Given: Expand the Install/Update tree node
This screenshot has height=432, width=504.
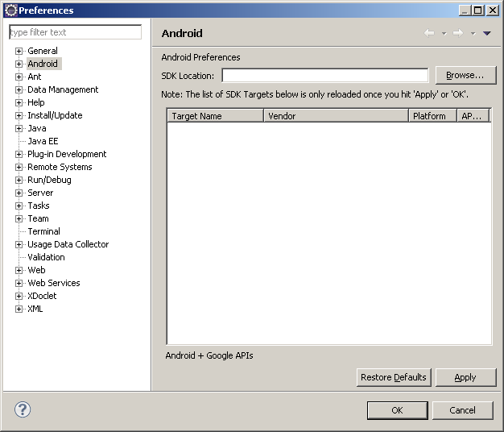Looking at the screenshot, I should 19,115.
